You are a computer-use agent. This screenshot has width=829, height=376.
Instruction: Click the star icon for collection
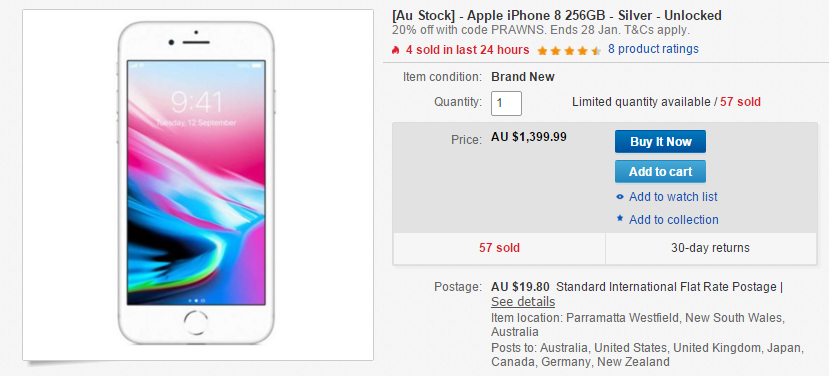click(620, 218)
